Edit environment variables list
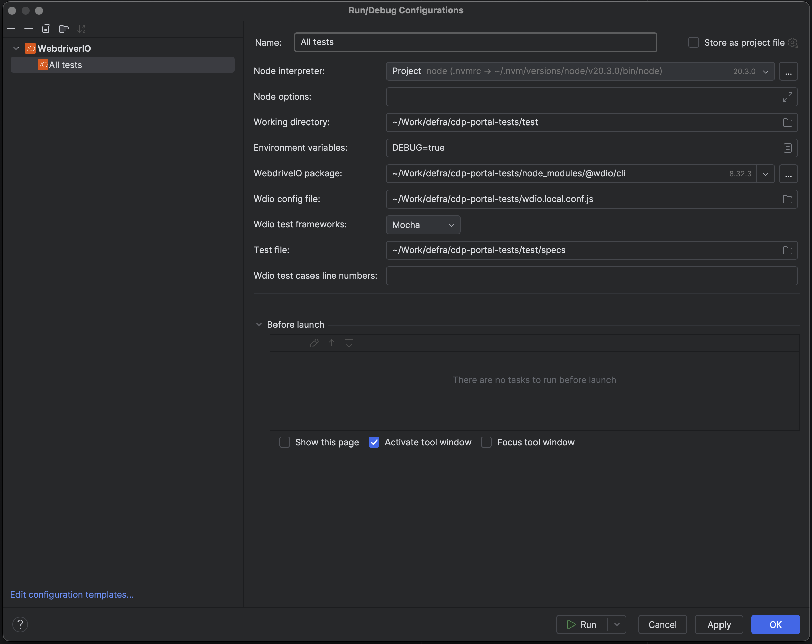The height and width of the screenshot is (644, 812). 787,148
